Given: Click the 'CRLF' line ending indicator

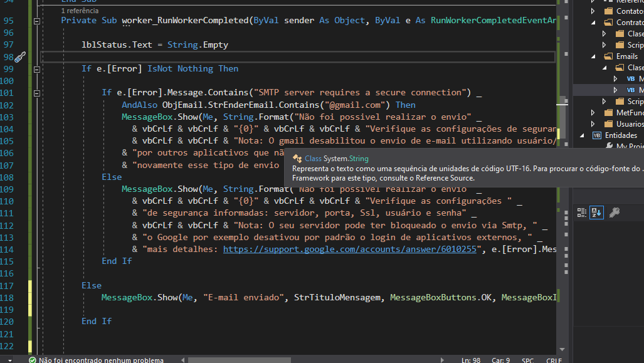Looking at the screenshot, I should coord(554,360).
